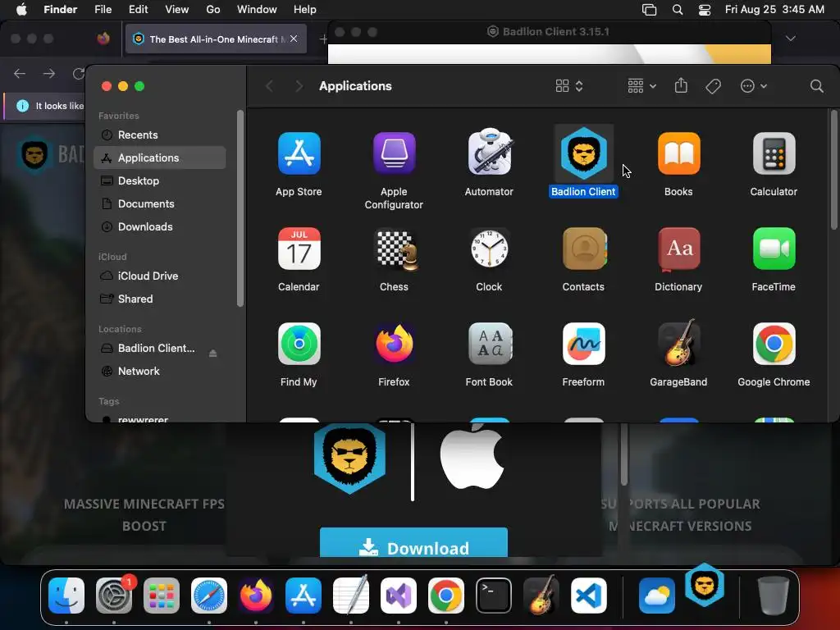
Task: Click the Finder edit tags icon
Action: [713, 86]
